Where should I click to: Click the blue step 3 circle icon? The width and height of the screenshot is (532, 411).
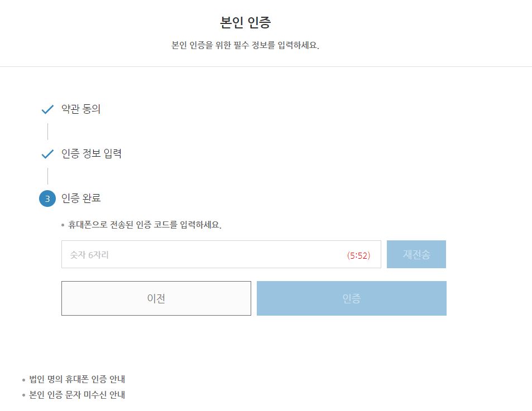click(47, 199)
